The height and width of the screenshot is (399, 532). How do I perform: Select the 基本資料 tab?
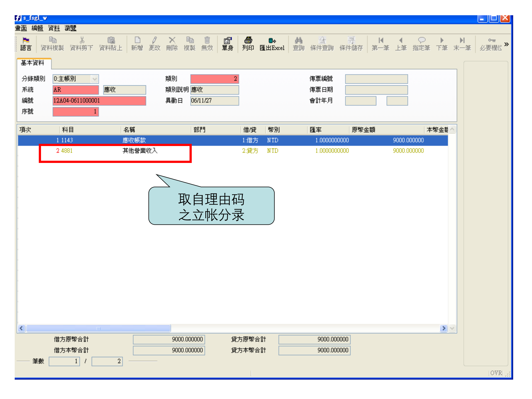33,63
